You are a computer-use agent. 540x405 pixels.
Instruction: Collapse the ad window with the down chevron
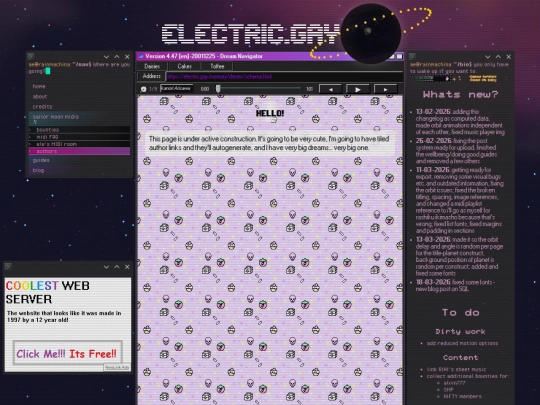(106, 267)
